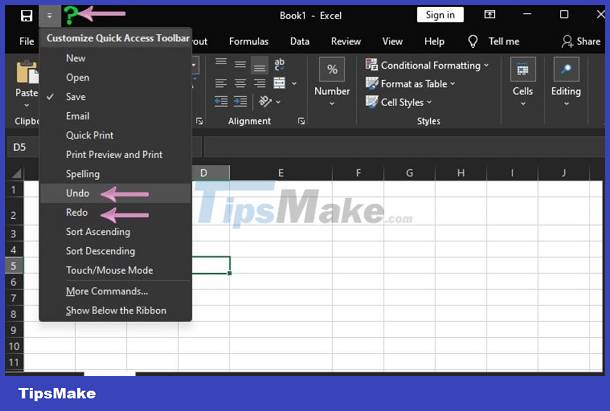Image resolution: width=610 pixels, height=411 pixels.
Task: Select row 8 header
Action: 14,314
